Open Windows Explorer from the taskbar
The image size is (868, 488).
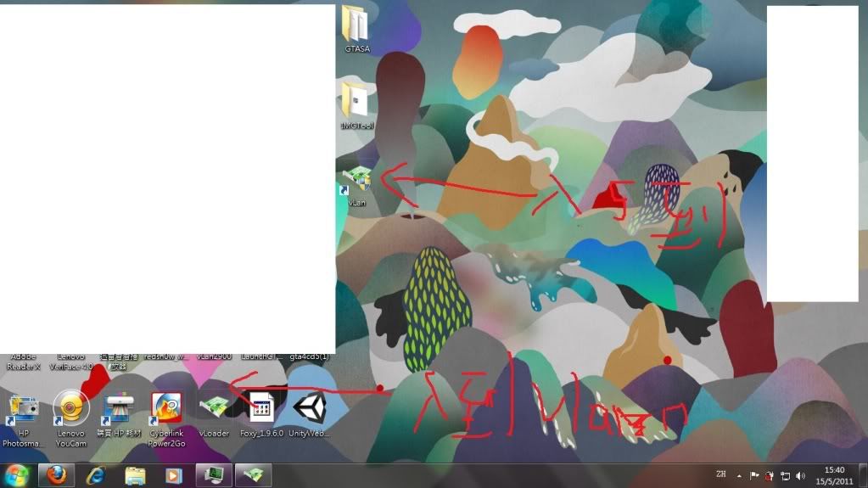[x=135, y=475]
